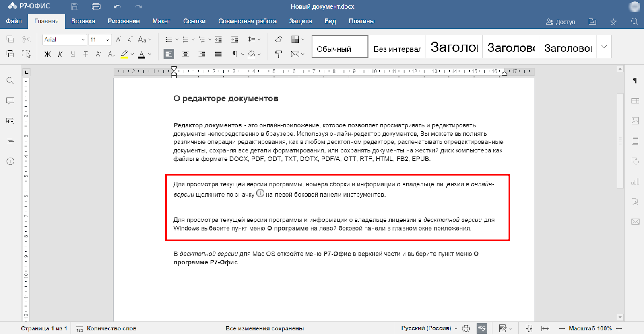Align paragraph text to the left

[169, 54]
